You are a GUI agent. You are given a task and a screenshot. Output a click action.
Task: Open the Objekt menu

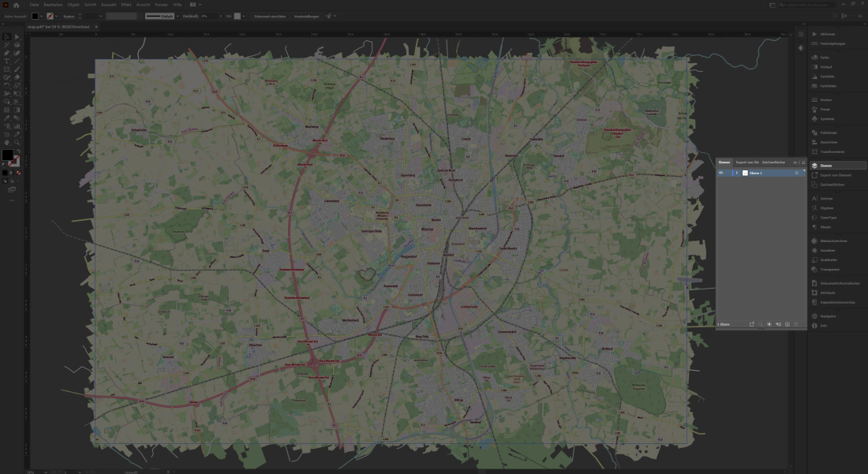coord(73,5)
